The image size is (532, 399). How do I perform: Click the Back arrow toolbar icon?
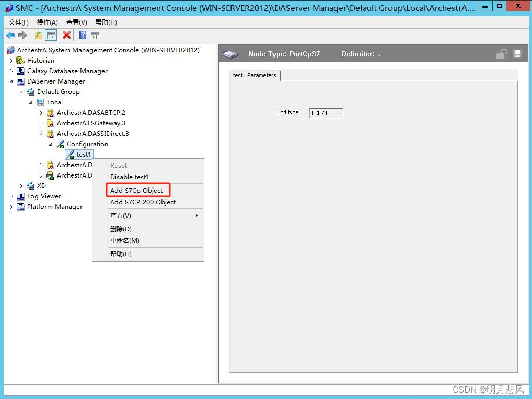pos(10,36)
